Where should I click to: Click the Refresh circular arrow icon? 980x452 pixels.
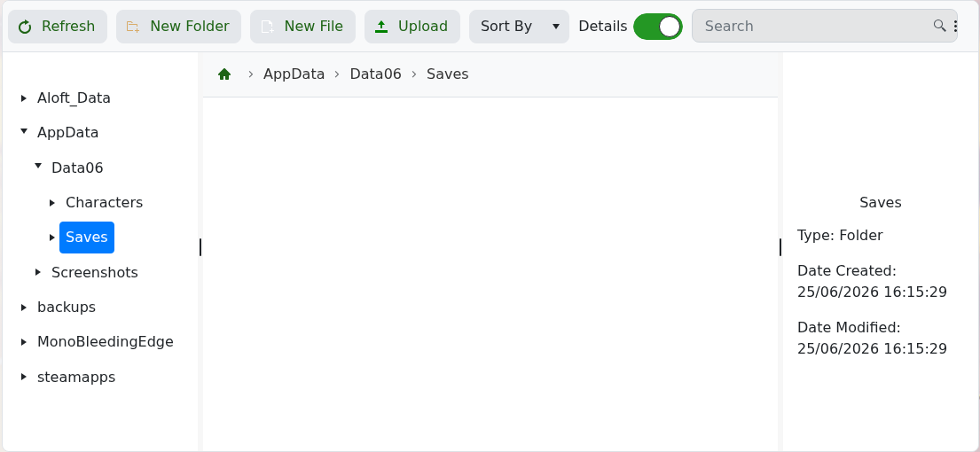pyautogui.click(x=25, y=27)
